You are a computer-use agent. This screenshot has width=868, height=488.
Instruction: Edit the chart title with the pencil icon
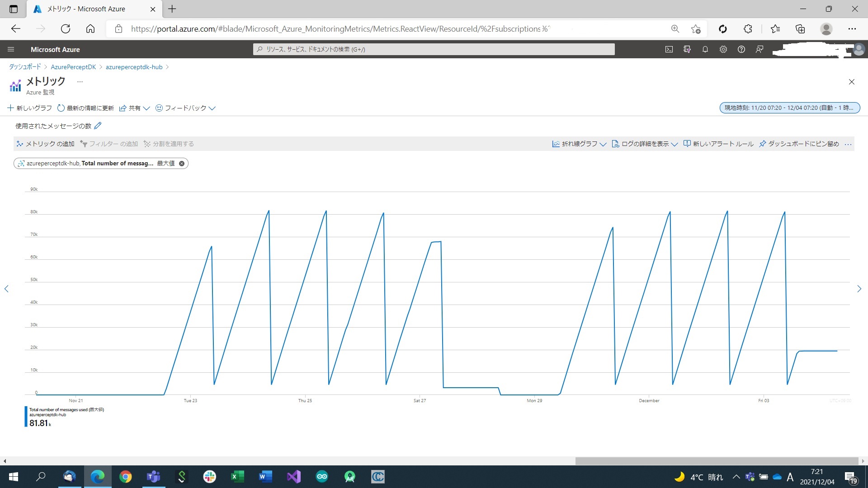point(98,126)
